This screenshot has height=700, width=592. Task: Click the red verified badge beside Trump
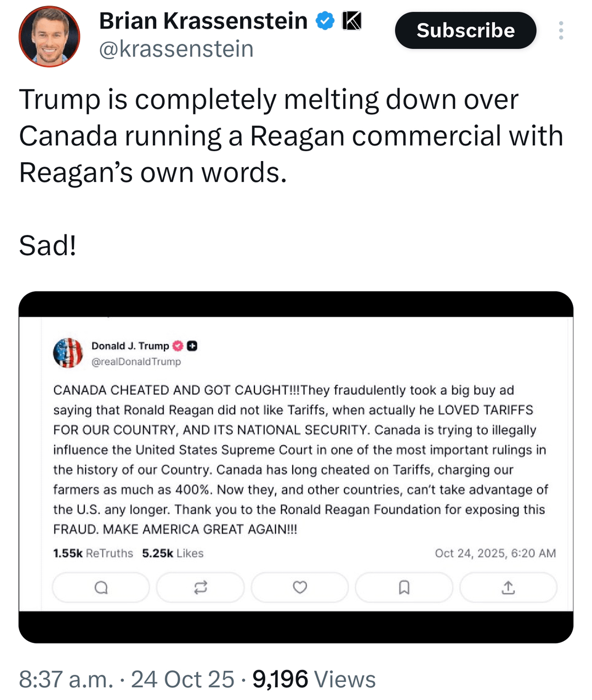pyautogui.click(x=178, y=346)
